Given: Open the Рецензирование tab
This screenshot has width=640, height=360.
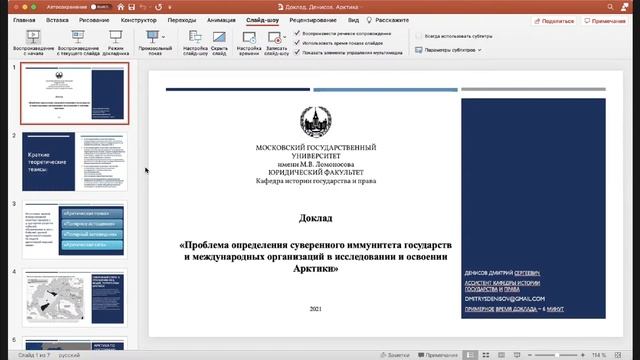Looking at the screenshot, I should pyautogui.click(x=313, y=20).
